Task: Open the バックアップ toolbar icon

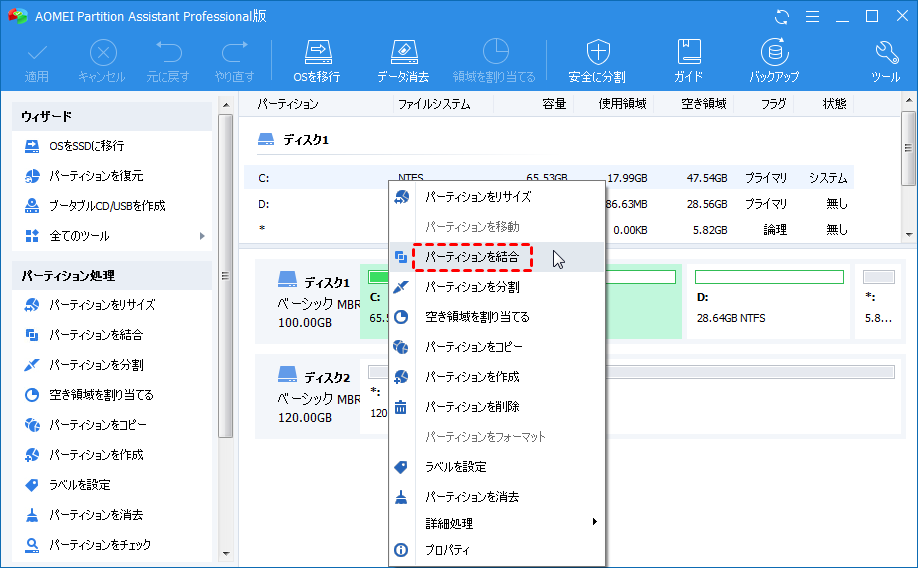Action: click(x=775, y=52)
